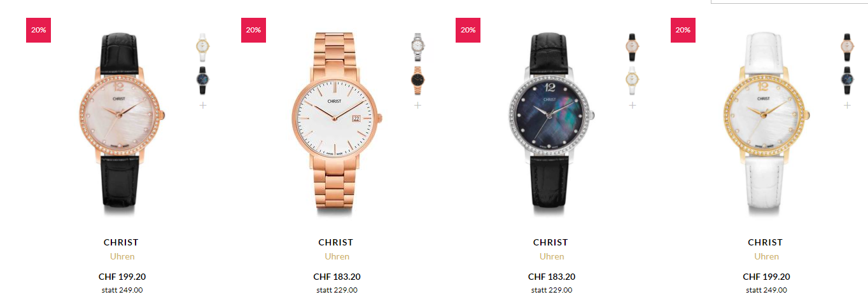Click CHF 199.20 price of fourth watch

pos(766,277)
